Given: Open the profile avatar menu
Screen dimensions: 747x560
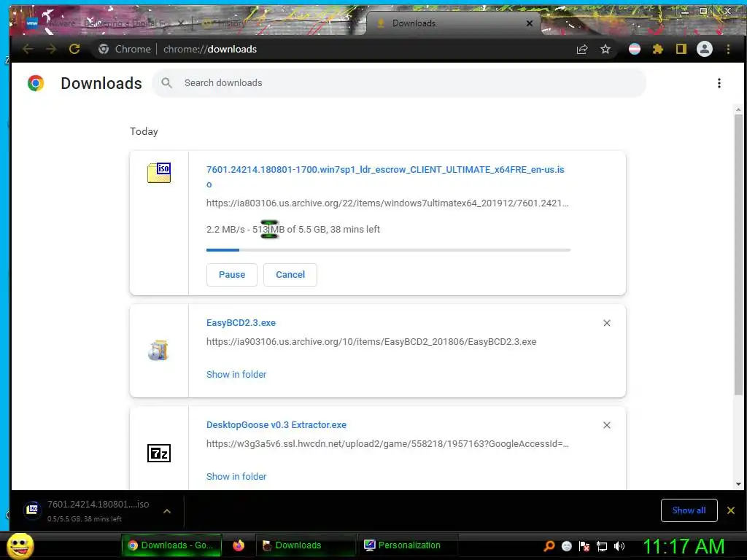Looking at the screenshot, I should (x=705, y=49).
